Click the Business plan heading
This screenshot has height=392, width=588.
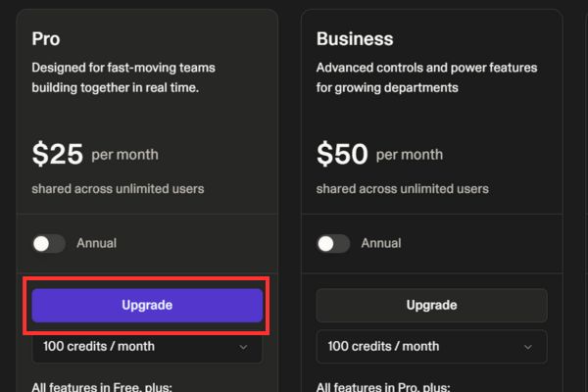[355, 39]
